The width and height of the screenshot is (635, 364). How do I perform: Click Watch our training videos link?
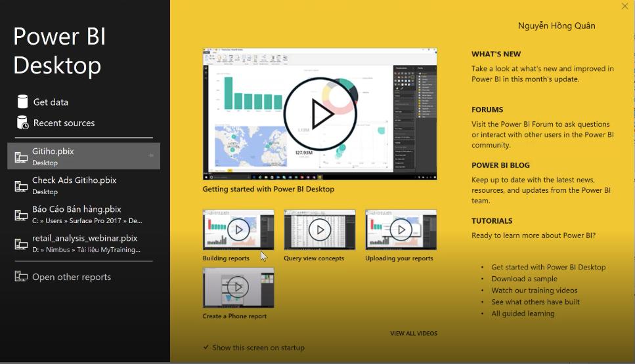click(534, 290)
